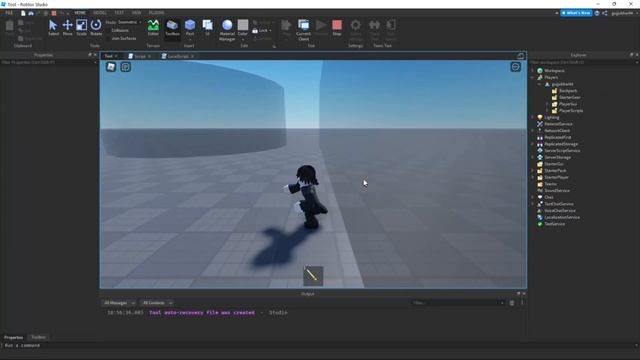Screen dimensions: 640x360
Task: Activate the Select tool
Action: (53, 28)
